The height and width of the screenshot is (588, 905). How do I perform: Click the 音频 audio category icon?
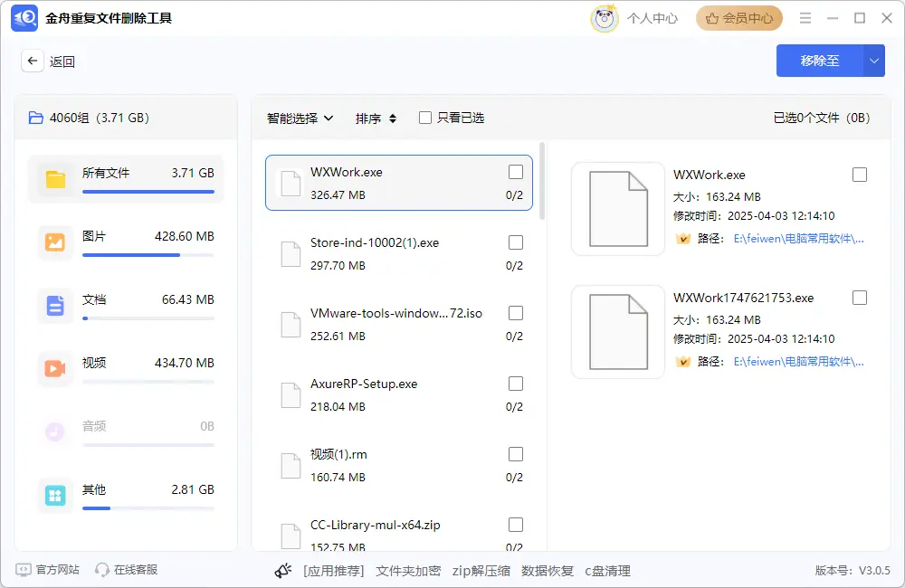pos(55,432)
